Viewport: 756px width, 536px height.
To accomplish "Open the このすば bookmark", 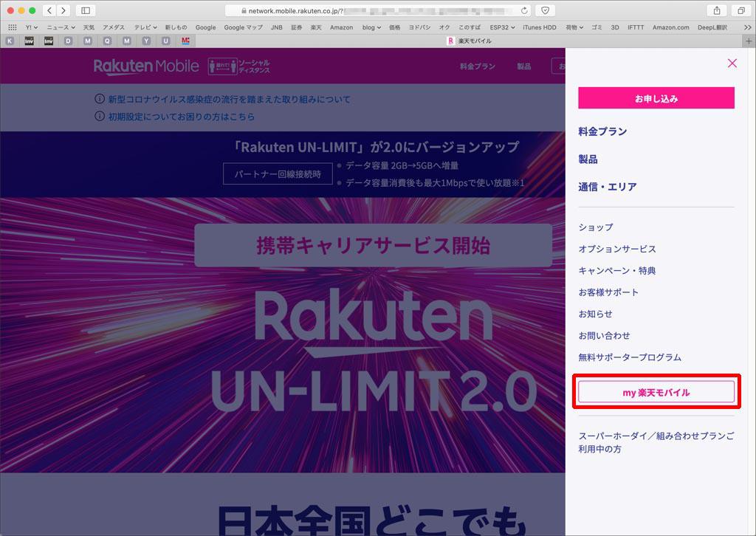I will tap(469, 27).
